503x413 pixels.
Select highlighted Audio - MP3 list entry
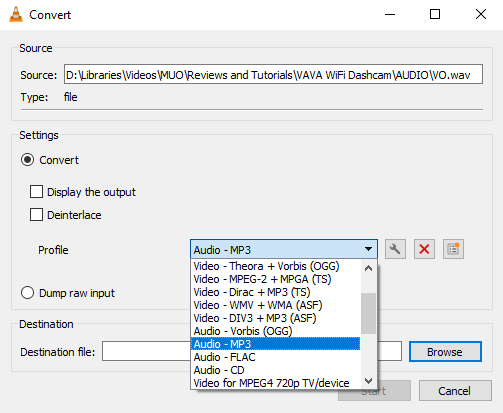(276, 344)
